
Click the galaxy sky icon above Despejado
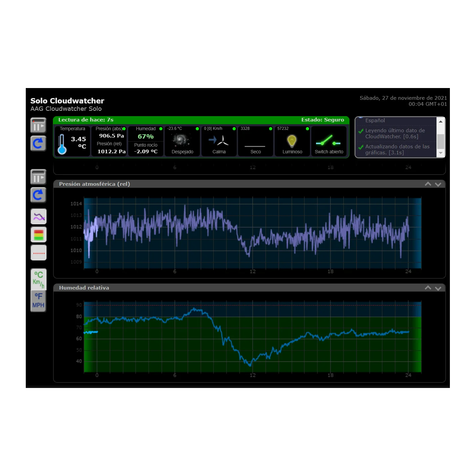click(x=181, y=140)
